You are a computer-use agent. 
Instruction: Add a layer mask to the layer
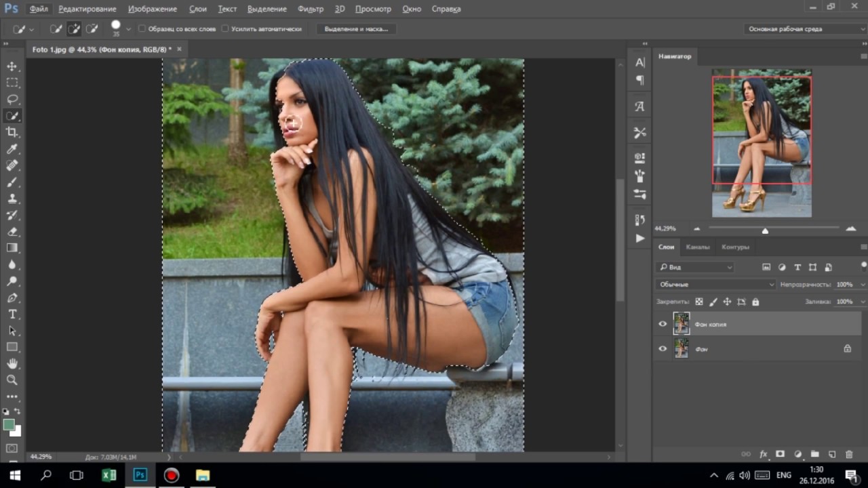[x=781, y=454]
